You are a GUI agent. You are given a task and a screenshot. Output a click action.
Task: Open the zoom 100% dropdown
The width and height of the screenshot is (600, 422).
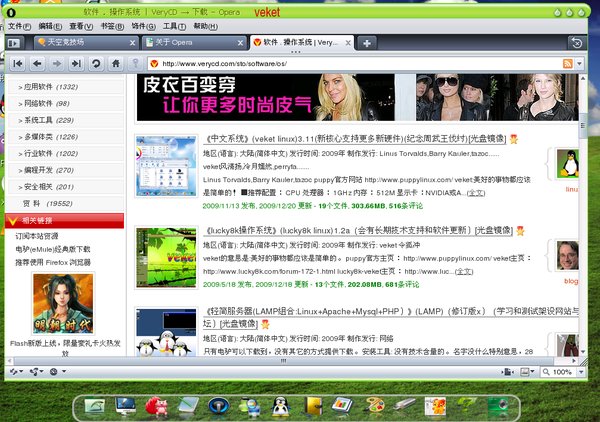(581, 372)
